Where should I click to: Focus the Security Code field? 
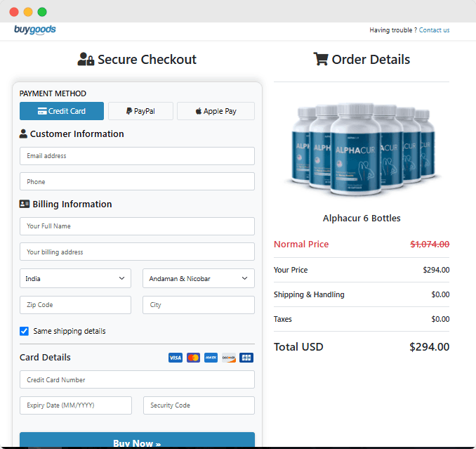(x=199, y=405)
